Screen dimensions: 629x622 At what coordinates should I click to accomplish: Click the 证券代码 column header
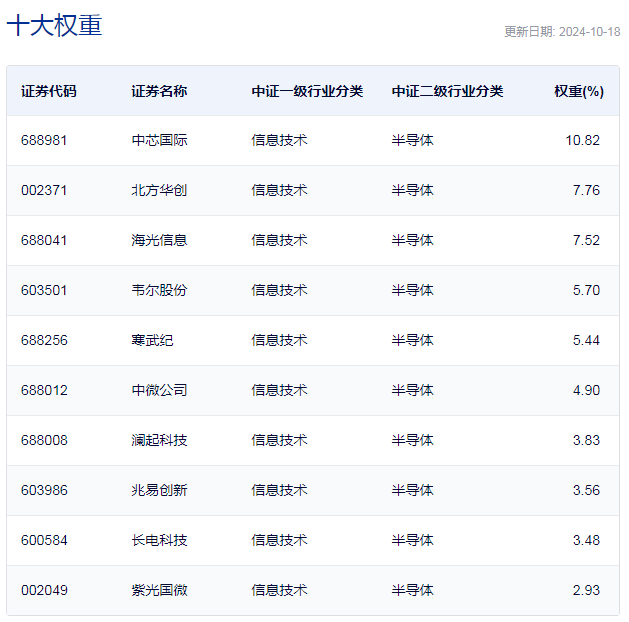(49, 91)
